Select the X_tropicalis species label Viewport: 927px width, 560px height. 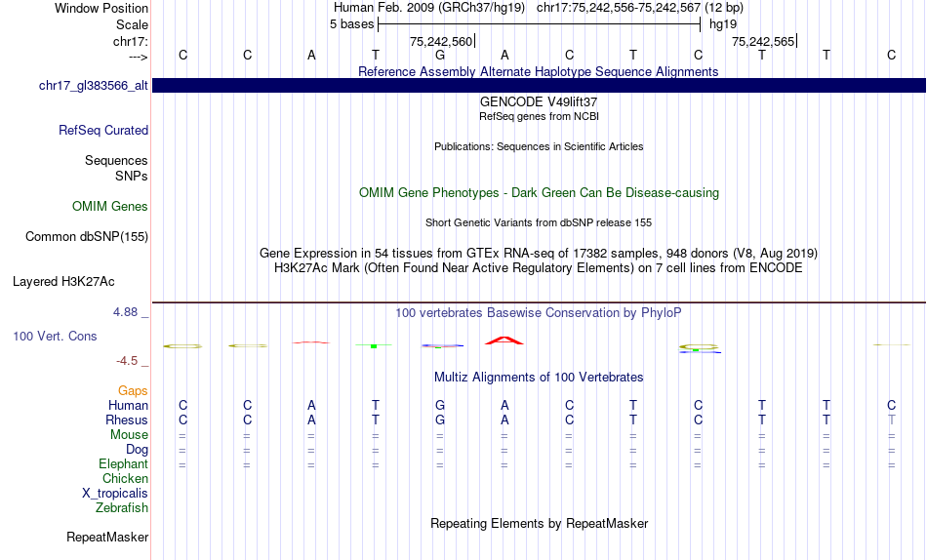point(115,494)
